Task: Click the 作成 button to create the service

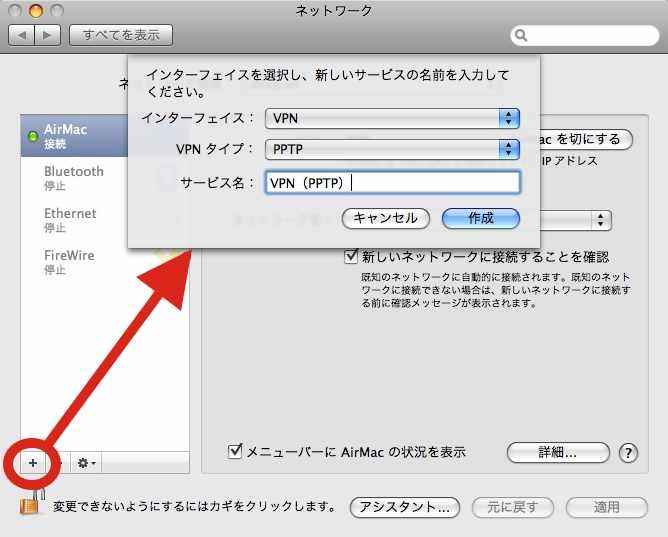Action: point(481,218)
